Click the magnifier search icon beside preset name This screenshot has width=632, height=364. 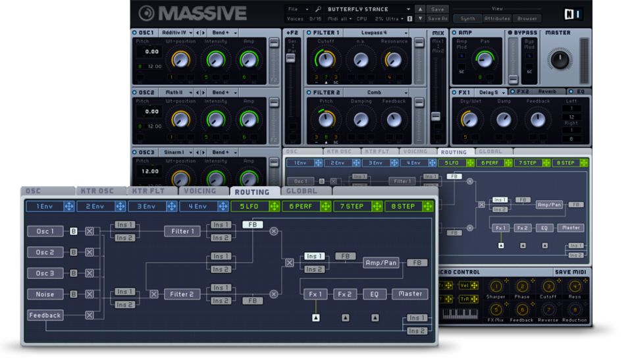pos(318,9)
